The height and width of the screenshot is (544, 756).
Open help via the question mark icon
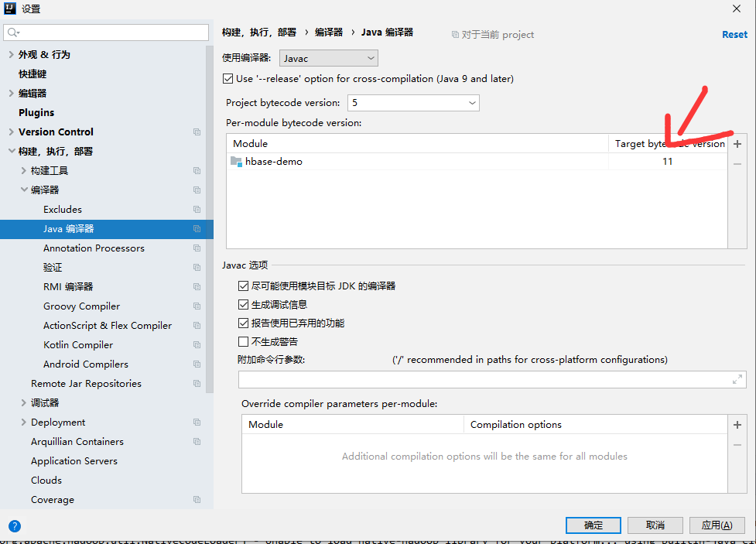[15, 526]
